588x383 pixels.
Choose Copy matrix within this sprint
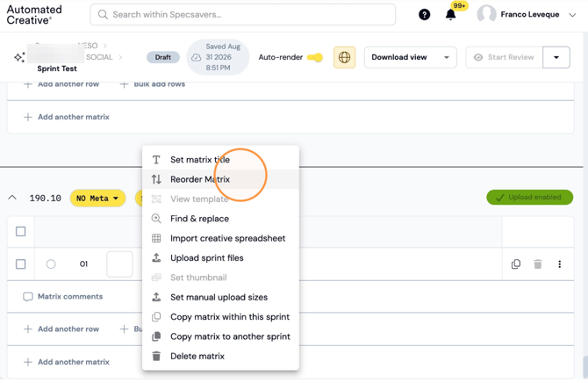point(220,317)
